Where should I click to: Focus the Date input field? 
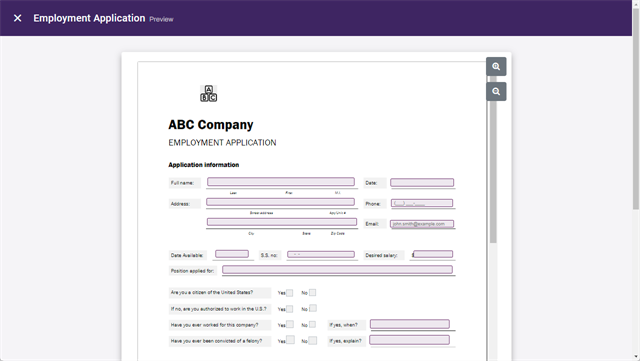tap(422, 183)
